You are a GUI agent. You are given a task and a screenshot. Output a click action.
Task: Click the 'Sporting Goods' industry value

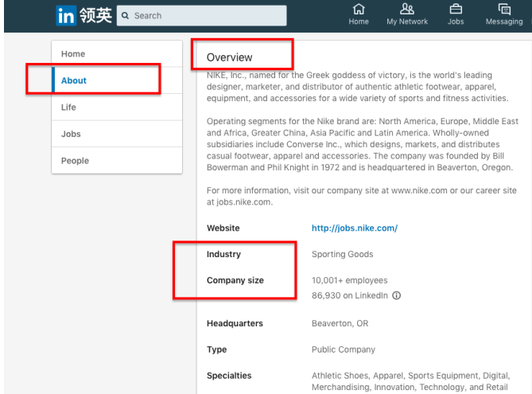pos(342,255)
